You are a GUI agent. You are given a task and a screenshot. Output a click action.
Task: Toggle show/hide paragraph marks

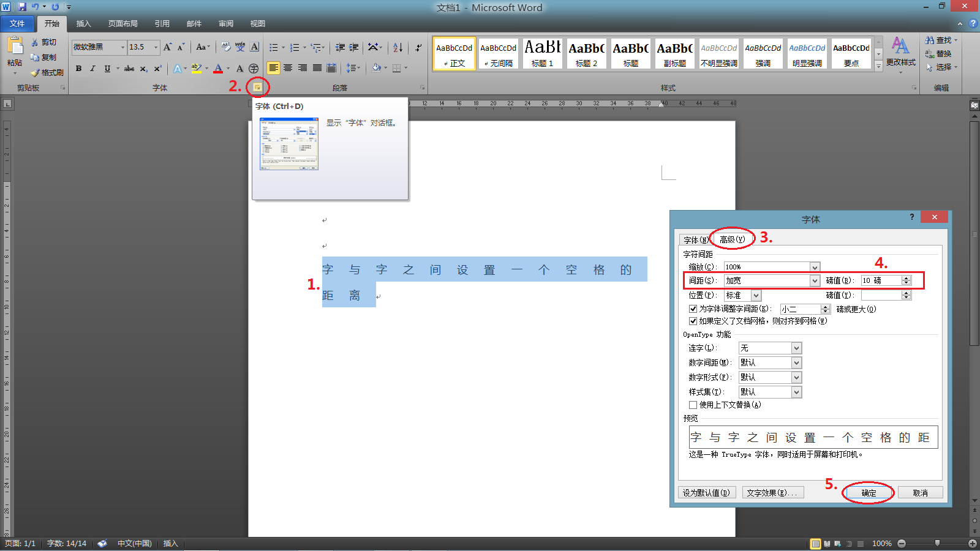click(x=418, y=47)
